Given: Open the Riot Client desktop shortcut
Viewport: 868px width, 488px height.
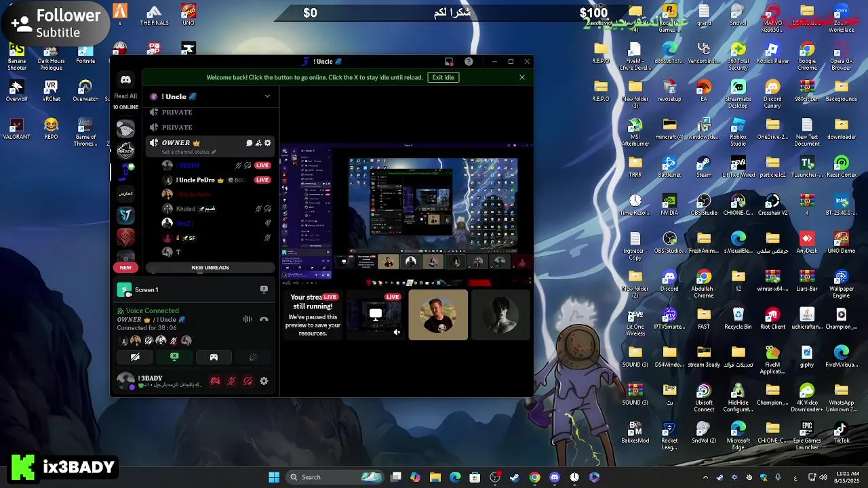Looking at the screenshot, I should [x=772, y=319].
